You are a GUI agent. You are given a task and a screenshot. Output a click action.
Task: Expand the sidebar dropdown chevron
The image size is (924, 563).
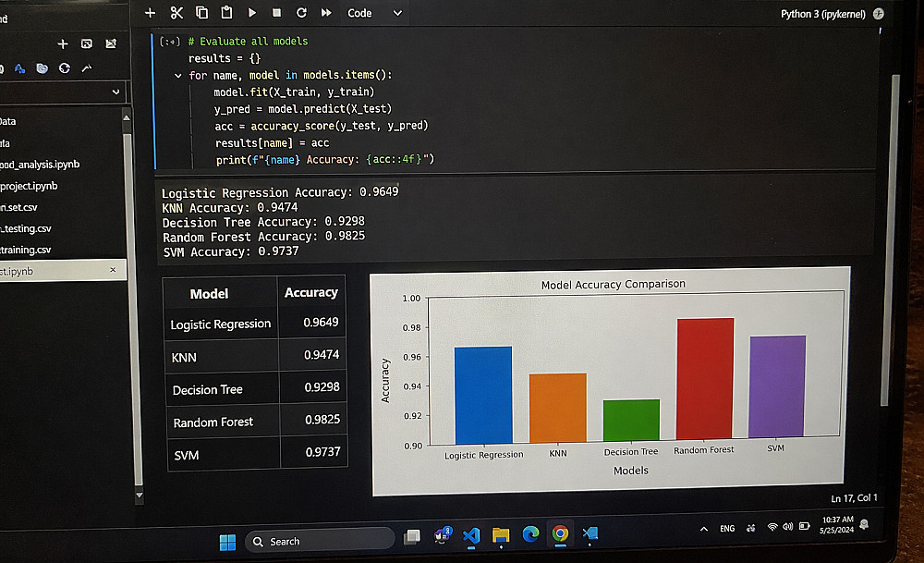[x=115, y=92]
